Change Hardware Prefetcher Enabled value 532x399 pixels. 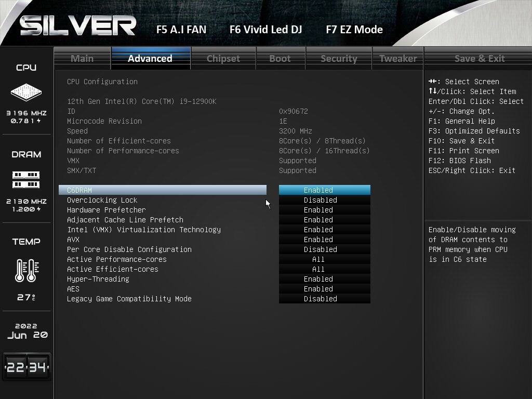(324, 210)
